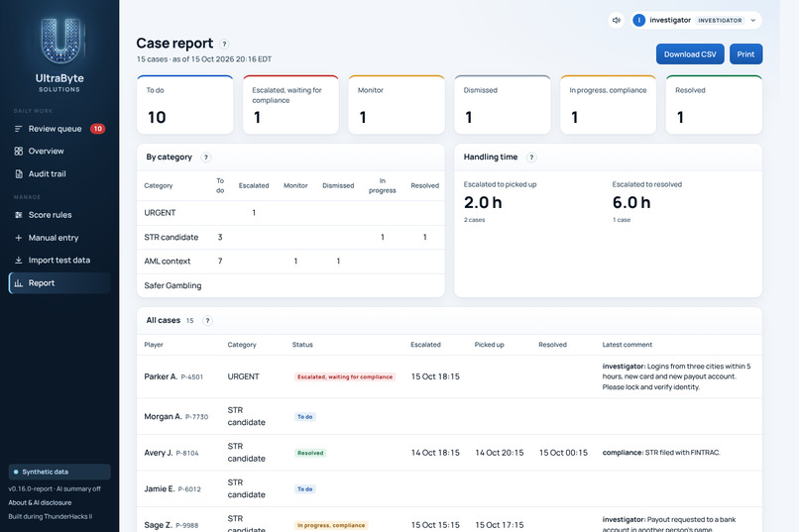The height and width of the screenshot is (532, 799).
Task: Select the Report sidebar item
Action: [x=59, y=283]
